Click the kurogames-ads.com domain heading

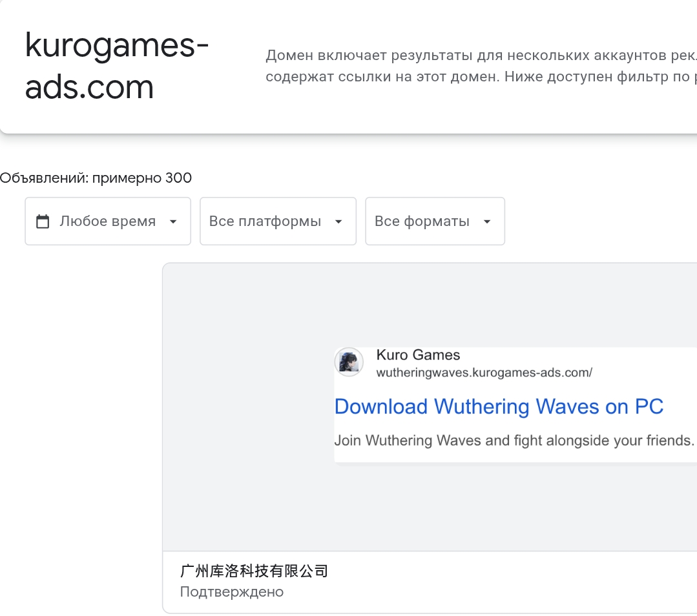116,66
